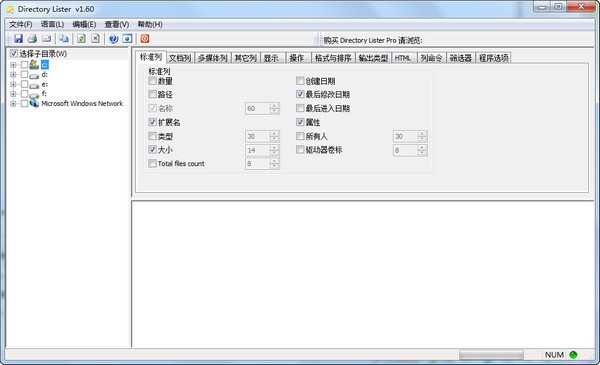Expand the Microsoft Windows Network node
The height and width of the screenshot is (365, 600).
[13, 103]
